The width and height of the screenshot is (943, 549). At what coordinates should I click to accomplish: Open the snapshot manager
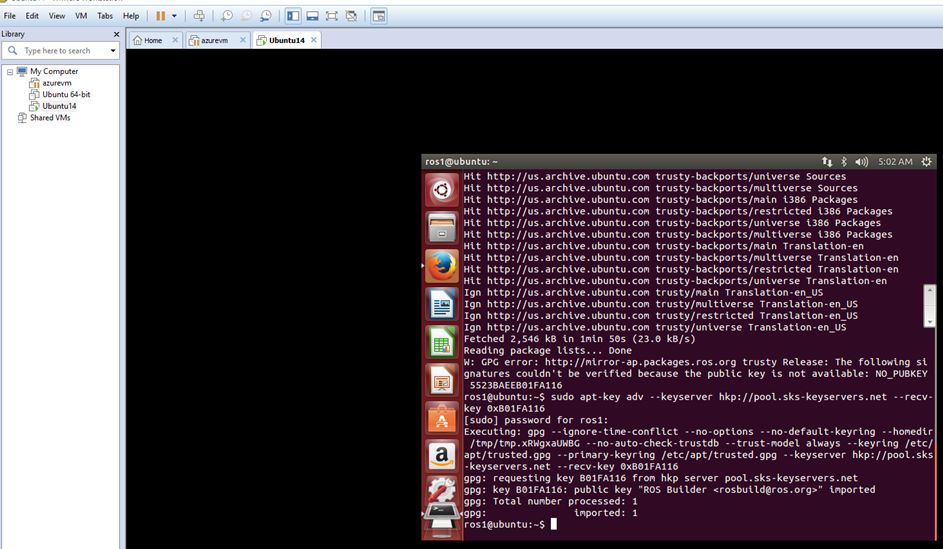coord(265,16)
